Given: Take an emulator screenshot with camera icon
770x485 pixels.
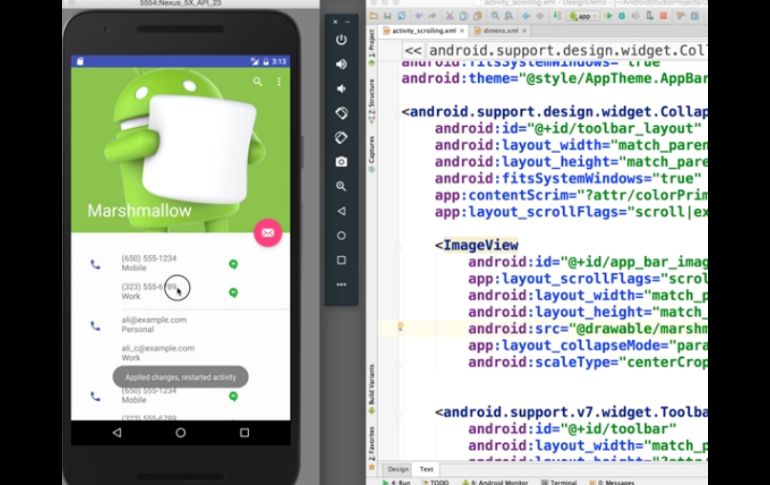Looking at the screenshot, I should point(341,161).
